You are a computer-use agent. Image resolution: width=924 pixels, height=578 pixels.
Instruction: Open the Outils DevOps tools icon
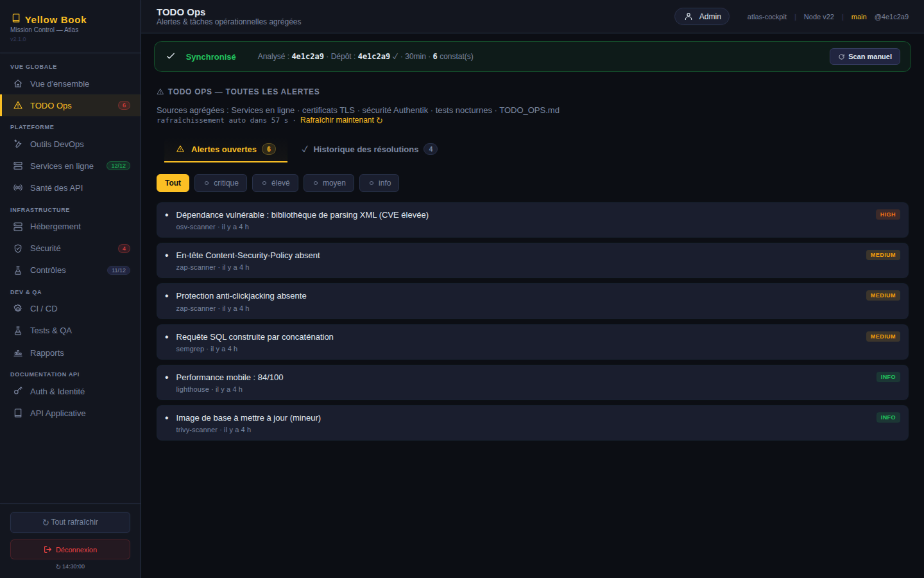point(18,144)
